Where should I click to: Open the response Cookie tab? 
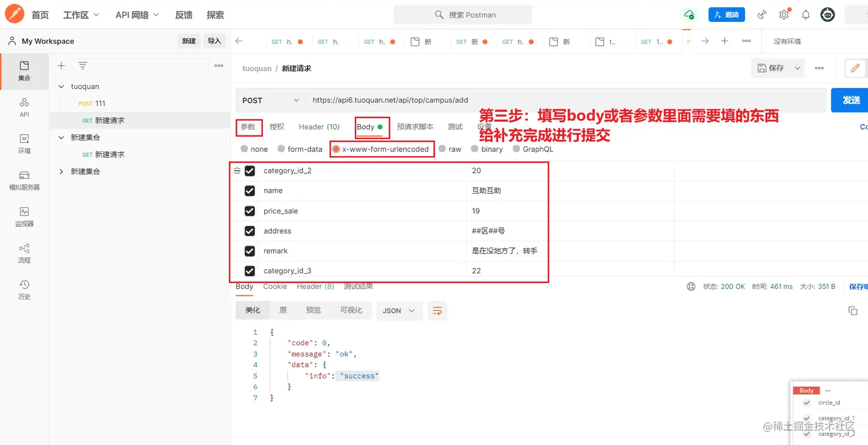tap(275, 287)
